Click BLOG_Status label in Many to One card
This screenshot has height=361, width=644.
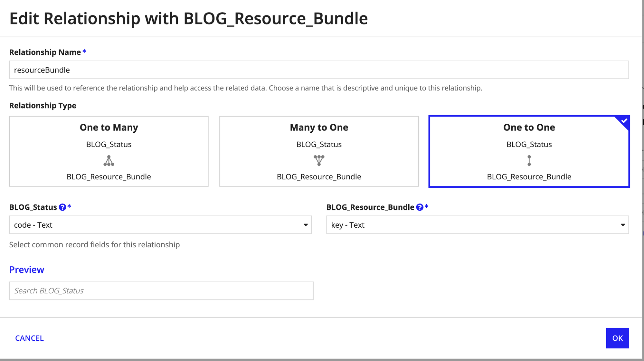click(319, 145)
